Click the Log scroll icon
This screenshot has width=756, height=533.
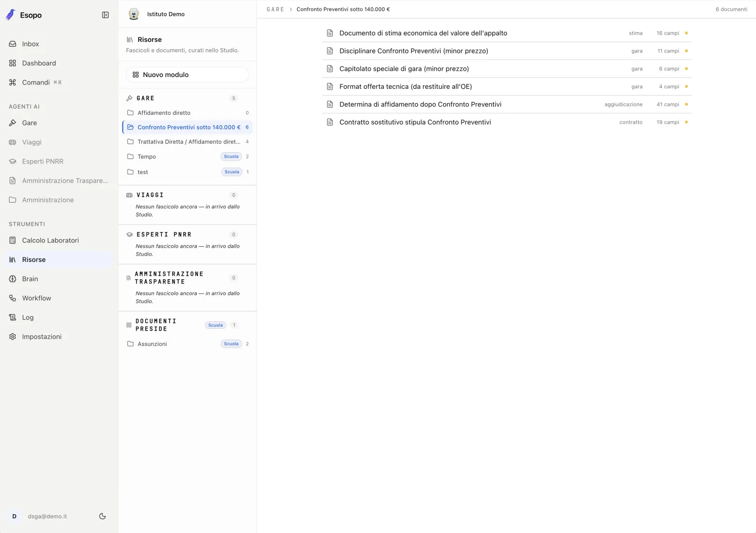pyautogui.click(x=13, y=318)
